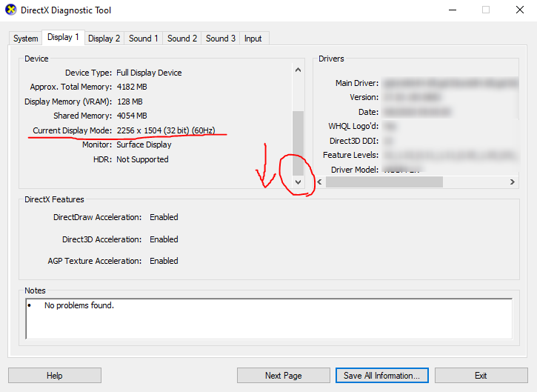Click the '128 MB' VRAM value
This screenshot has width=537, height=392.
(130, 102)
